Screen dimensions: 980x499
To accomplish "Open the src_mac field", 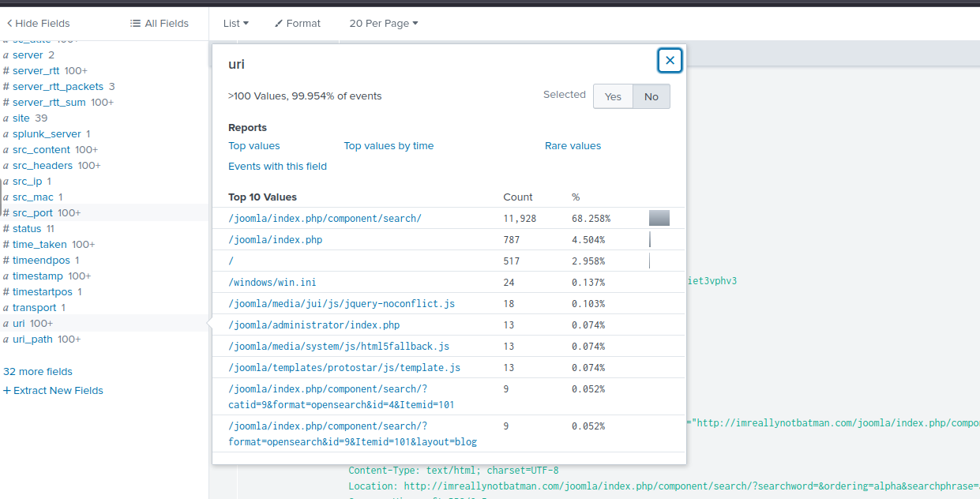I will (32, 197).
